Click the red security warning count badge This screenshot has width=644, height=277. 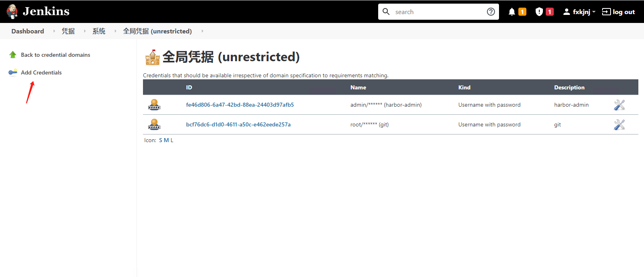(x=550, y=12)
